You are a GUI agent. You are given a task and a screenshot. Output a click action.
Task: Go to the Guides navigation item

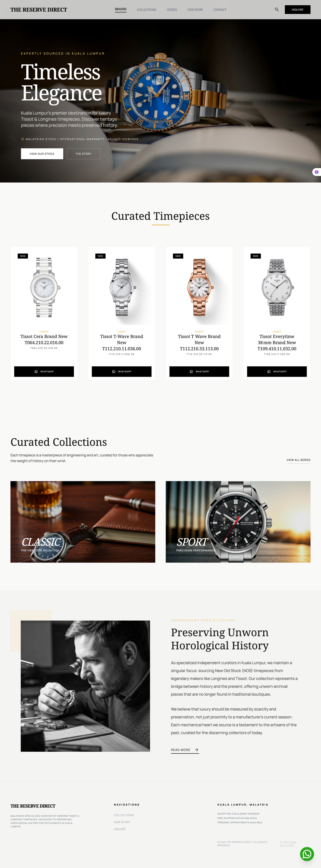tap(172, 10)
